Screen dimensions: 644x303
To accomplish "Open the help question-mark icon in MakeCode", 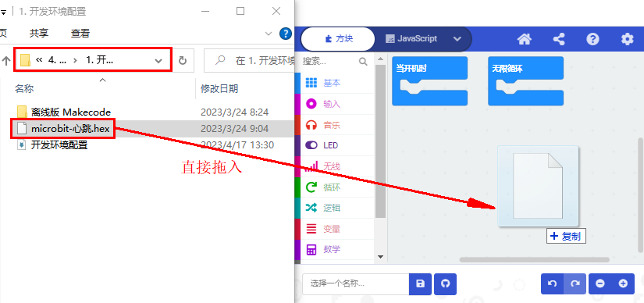I will click(592, 40).
